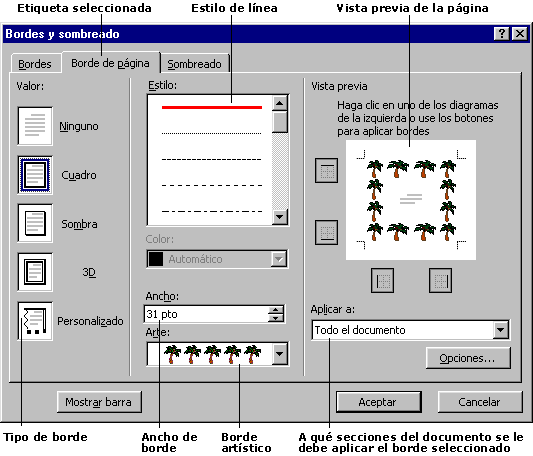533x456 pixels.
Task: Choose the long-dashed line style
Action: (212, 185)
